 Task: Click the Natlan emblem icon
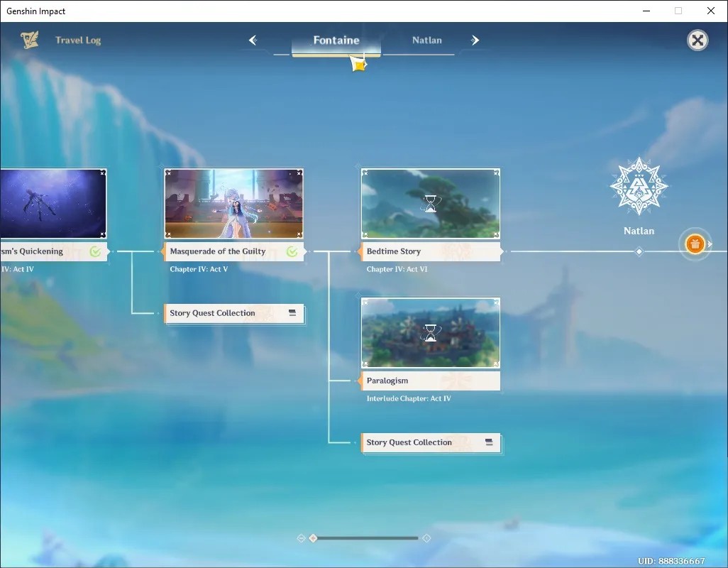(639, 186)
